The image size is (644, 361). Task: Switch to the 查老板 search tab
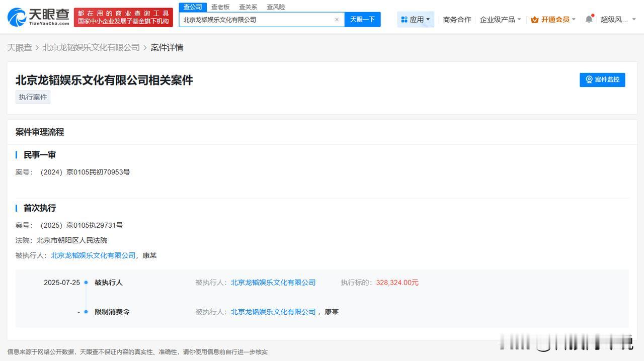(220, 7)
